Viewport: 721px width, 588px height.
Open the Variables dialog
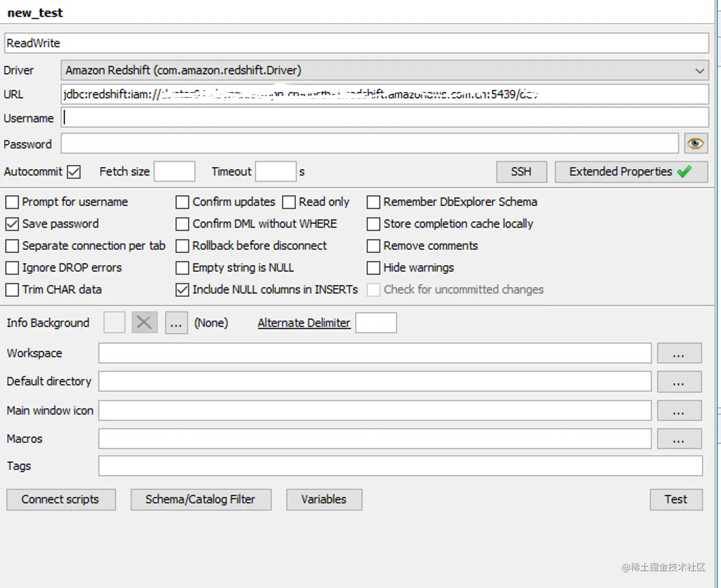324,500
